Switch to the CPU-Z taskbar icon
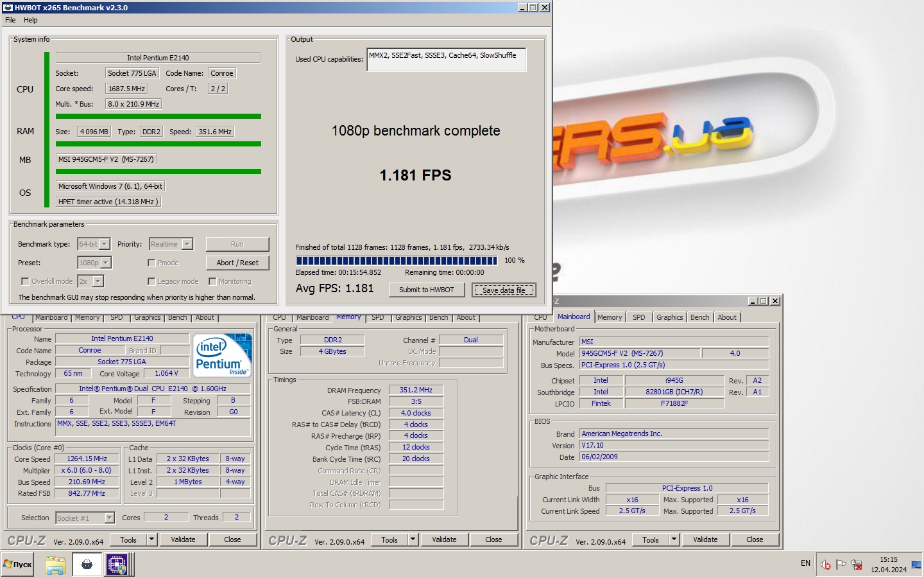Viewport: 924px width, 578px height. pyautogui.click(x=117, y=565)
